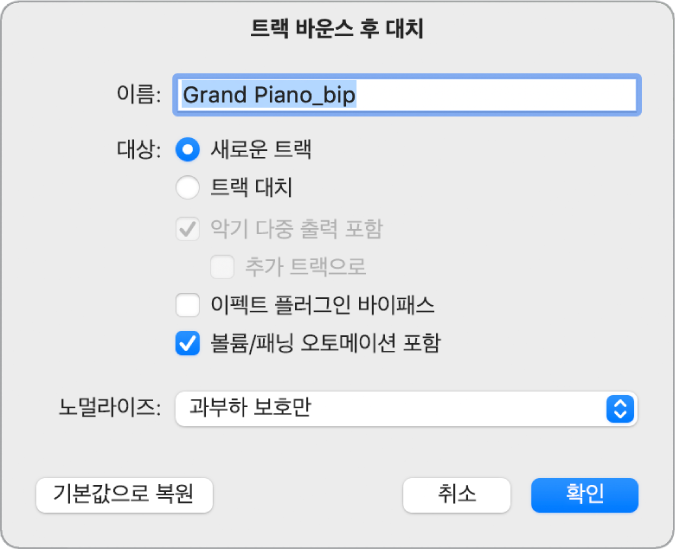The height and width of the screenshot is (551, 676).
Task: Enable the 이펙트 플러그인 바이패스 checkbox
Action: tap(188, 303)
